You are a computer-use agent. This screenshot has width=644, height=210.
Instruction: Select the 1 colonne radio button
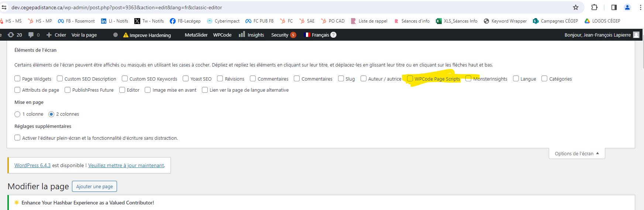point(17,114)
